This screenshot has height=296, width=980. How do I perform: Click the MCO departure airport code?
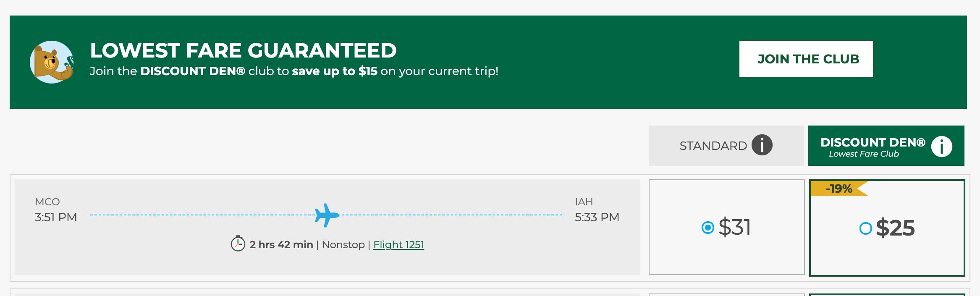[47, 202]
